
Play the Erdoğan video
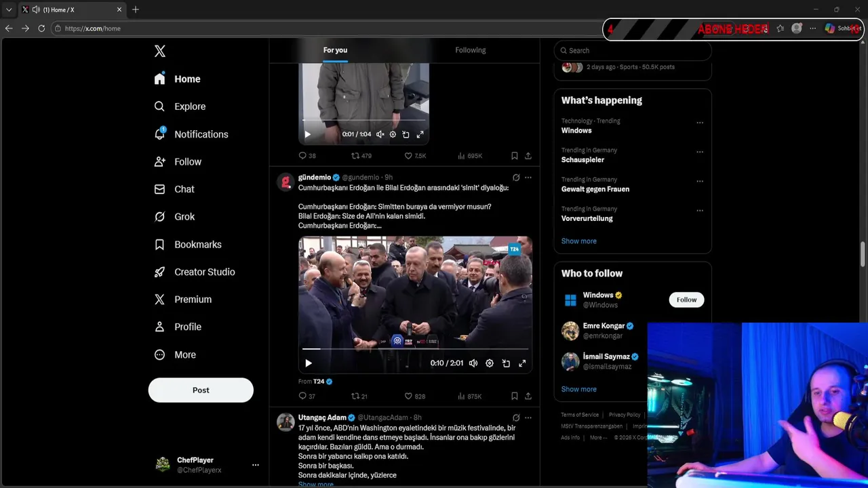click(x=308, y=363)
